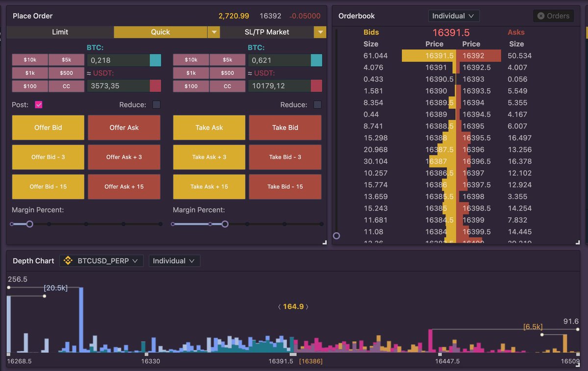
Task: Enable Reduce above the Take Bid button
Action: click(318, 105)
